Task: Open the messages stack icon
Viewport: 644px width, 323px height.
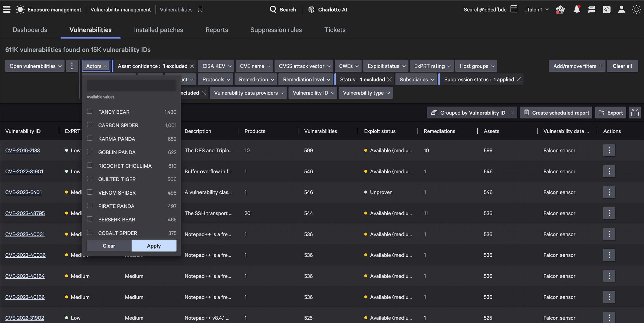Action: coord(591,10)
